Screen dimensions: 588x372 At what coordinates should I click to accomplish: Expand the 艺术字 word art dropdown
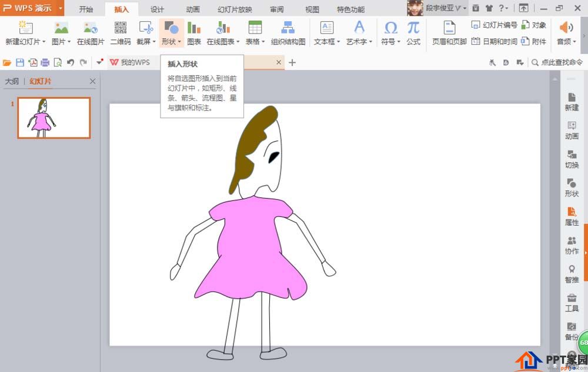point(370,42)
